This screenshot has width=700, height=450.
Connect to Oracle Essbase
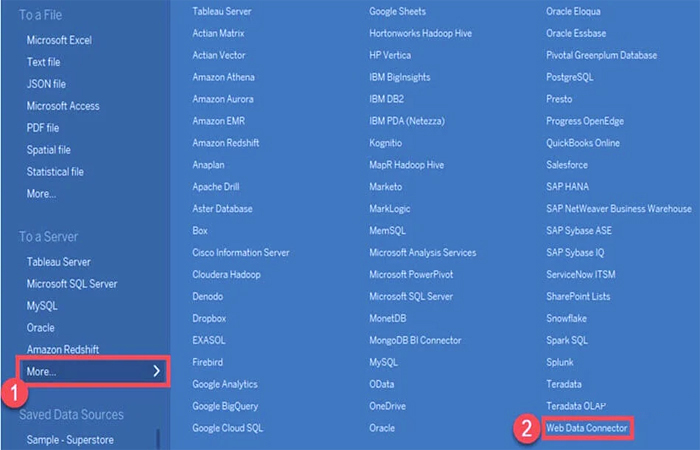coord(576,33)
